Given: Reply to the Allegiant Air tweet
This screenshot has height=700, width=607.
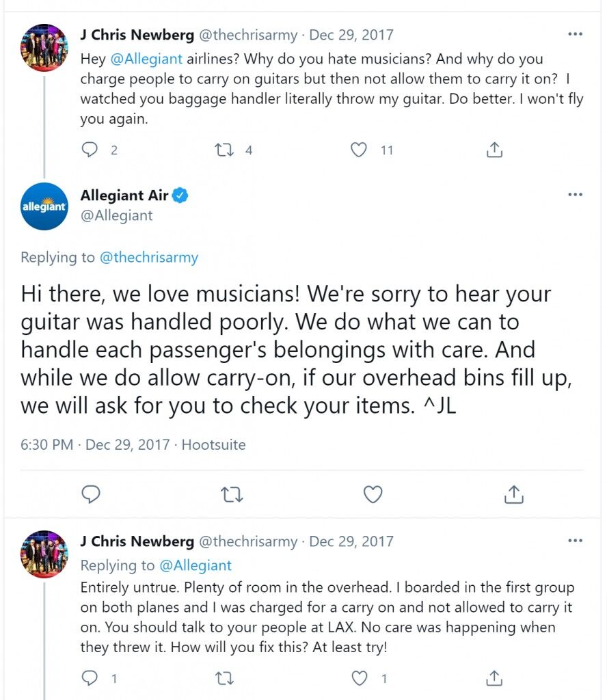Looking at the screenshot, I should click(x=91, y=494).
